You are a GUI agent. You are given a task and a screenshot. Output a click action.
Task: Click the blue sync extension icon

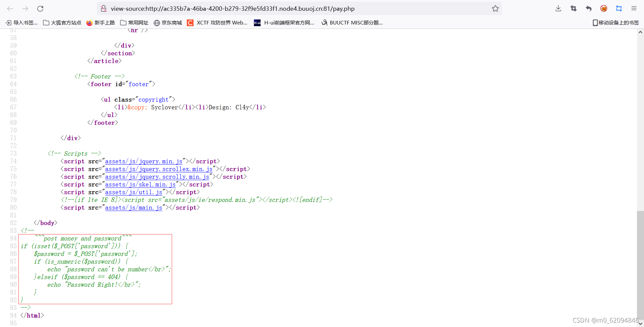coord(619,9)
